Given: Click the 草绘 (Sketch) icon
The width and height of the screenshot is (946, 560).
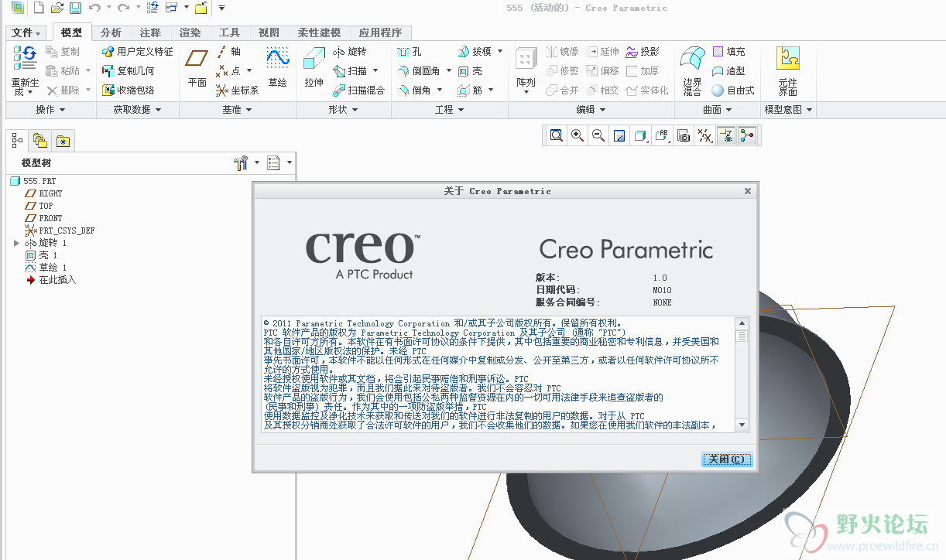Looking at the screenshot, I should coord(277,67).
